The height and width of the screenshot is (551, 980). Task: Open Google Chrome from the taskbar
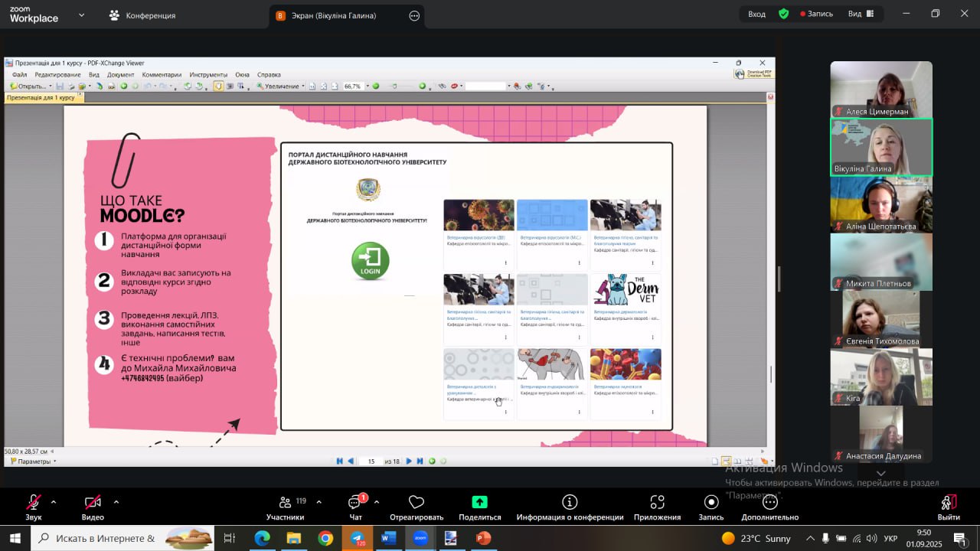click(x=325, y=538)
